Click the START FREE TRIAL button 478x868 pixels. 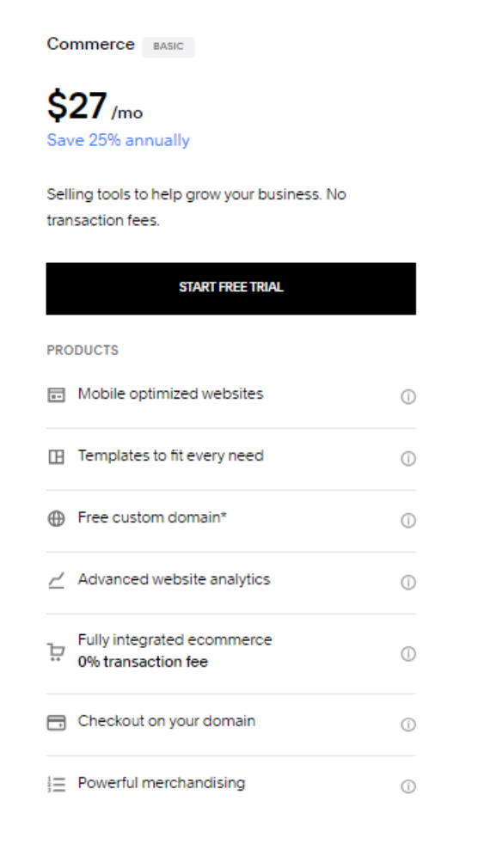[231, 289]
